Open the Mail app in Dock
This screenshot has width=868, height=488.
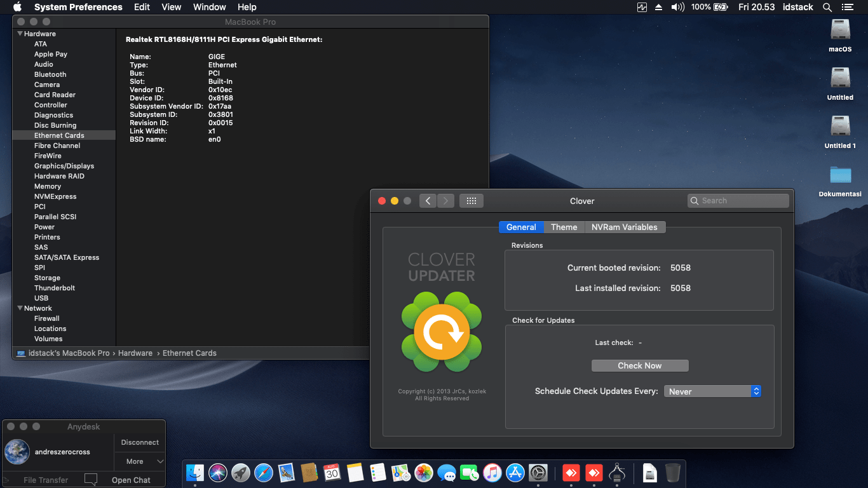pyautogui.click(x=287, y=473)
